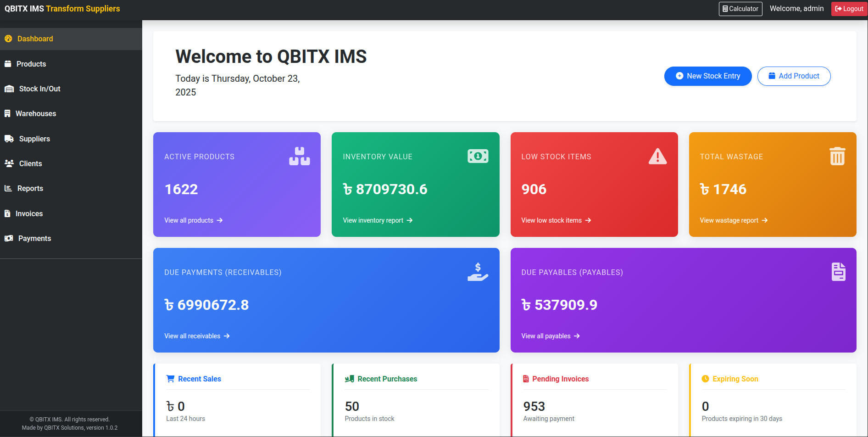Click the warning triangle on Low Stock Items
868x437 pixels.
click(658, 156)
